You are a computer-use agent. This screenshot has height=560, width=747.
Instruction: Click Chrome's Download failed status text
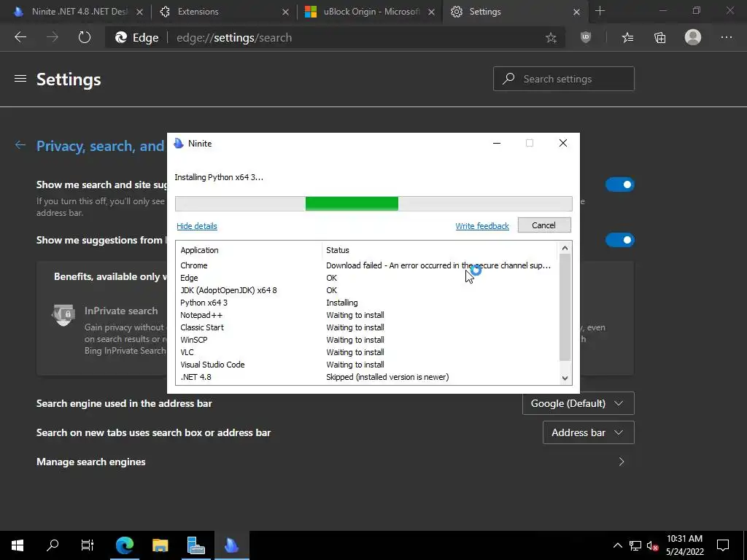pyautogui.click(x=438, y=265)
